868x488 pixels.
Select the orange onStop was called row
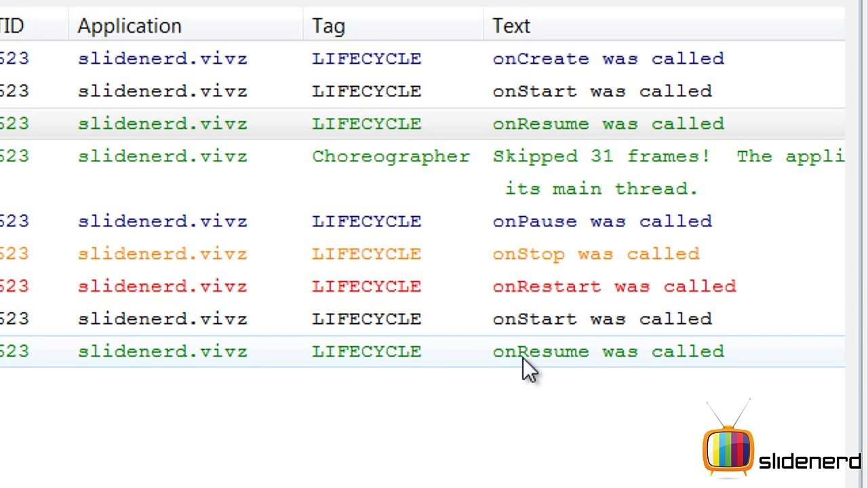point(422,253)
